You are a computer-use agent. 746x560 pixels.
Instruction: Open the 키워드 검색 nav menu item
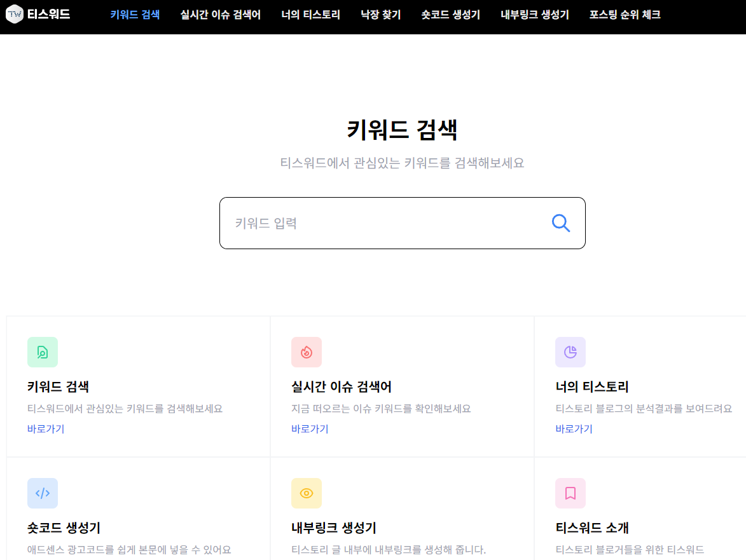point(135,15)
